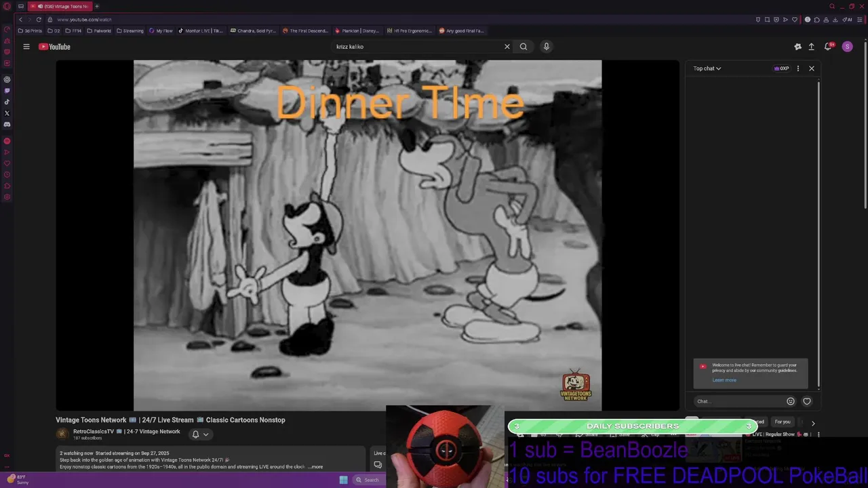
Task: Click the search magnifier button
Action: point(524,47)
